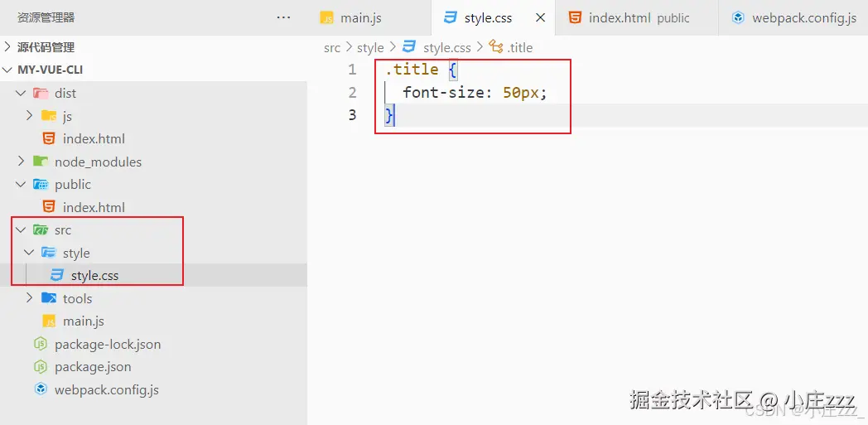Screen dimensions: 868x425
Task: Close the style.css editor tab
Action: (x=540, y=17)
